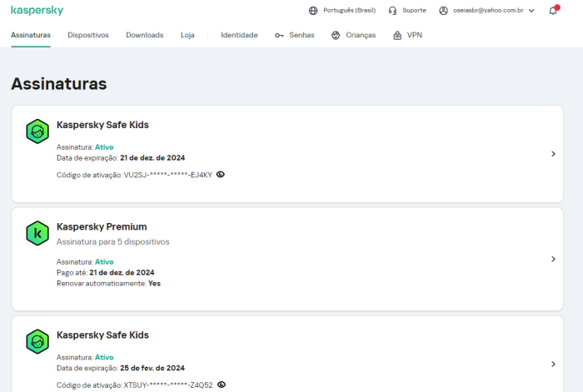Click the Crianças face icon
Image resolution: width=583 pixels, height=392 pixels.
click(336, 35)
